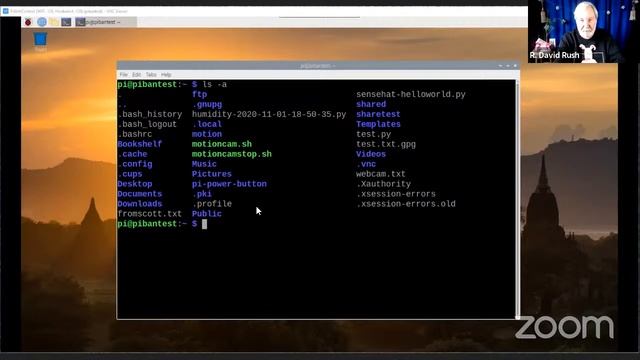
Task: Click the .xsession-errors.old file name
Action: 406,204
